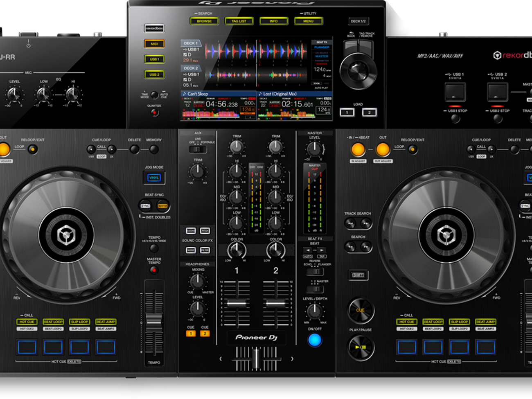Click the left deck DELETE button

coord(134,149)
